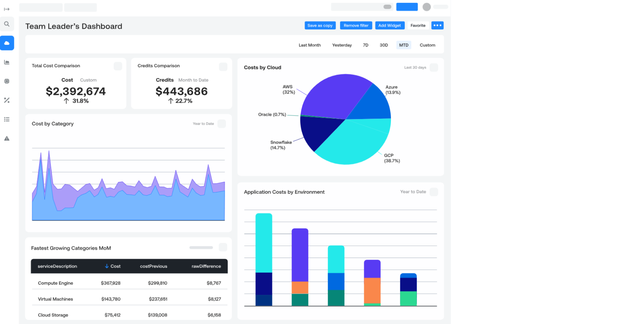Image resolution: width=644 pixels, height=324 pixels.
Task: Expand the Last 30 days selector on Costs by Cloud
Action: tap(415, 67)
